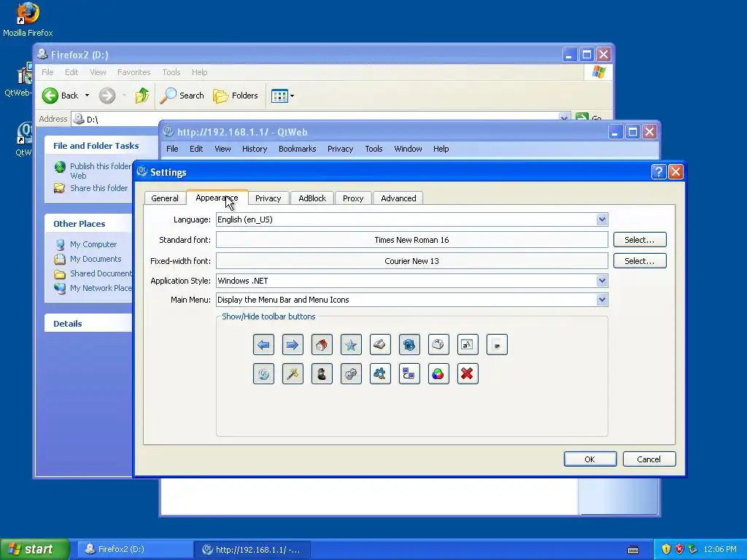The image size is (747, 560).
Task: Toggle the Back arrow toolbar button
Action: (x=263, y=345)
